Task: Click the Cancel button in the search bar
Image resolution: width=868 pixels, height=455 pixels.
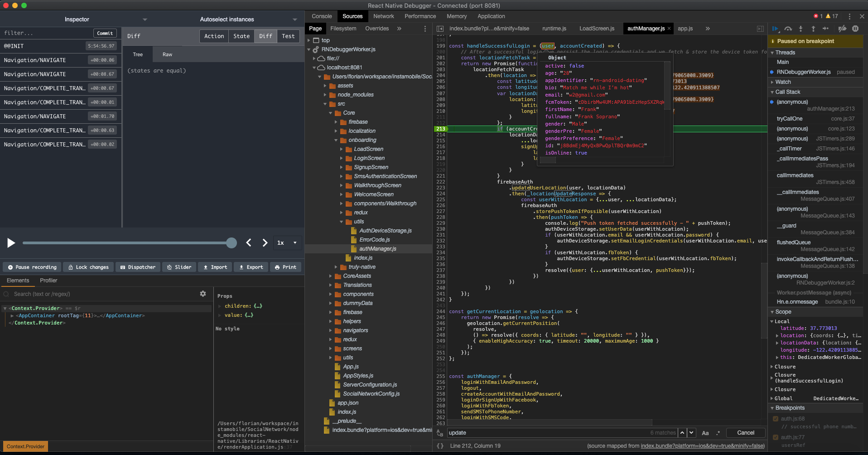Action: coord(745,433)
